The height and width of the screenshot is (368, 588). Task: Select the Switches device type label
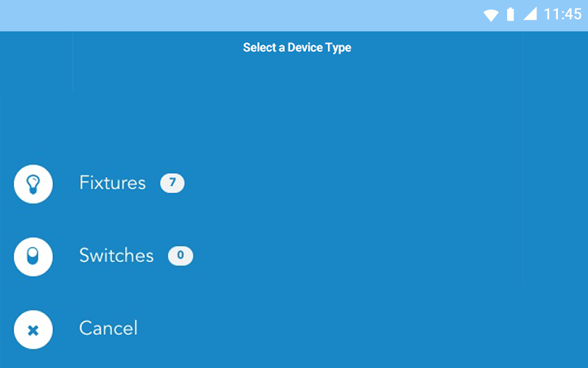pos(117,256)
